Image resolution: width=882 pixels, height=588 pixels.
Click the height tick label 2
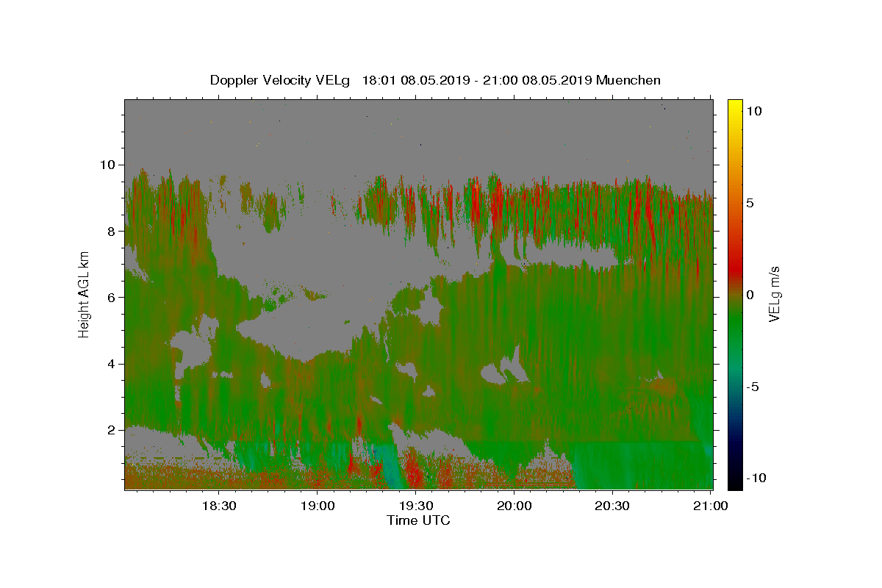click(x=112, y=430)
